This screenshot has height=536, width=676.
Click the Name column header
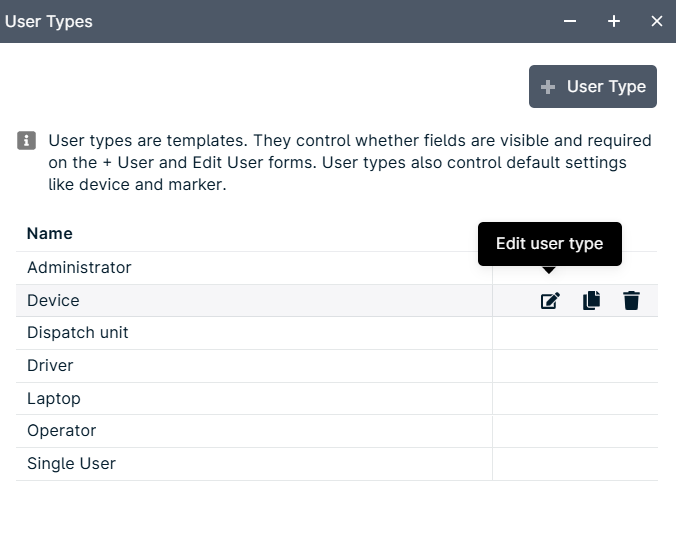tap(50, 234)
